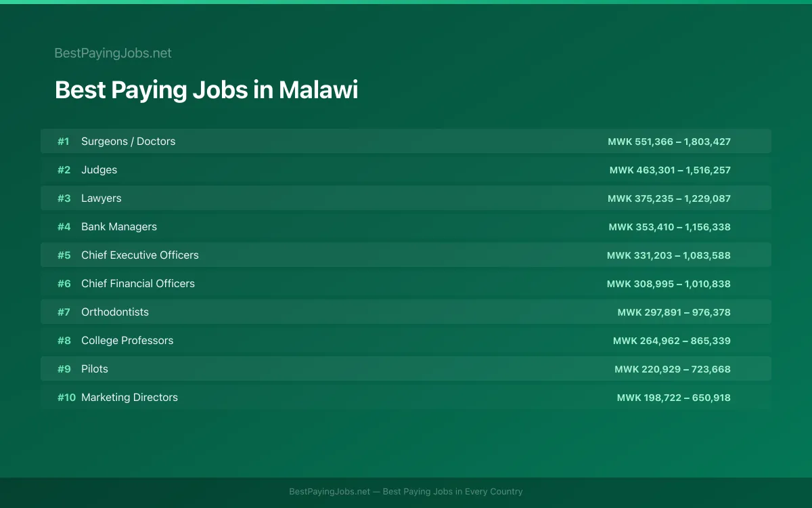Viewport: 812px width, 508px height.
Task: Select the 'Orthodontists' job name
Action: (115, 312)
